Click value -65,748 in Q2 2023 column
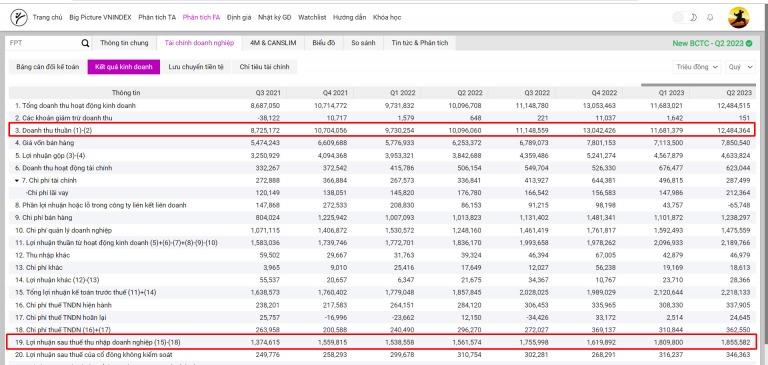The width and height of the screenshot is (768, 365). 740,205
